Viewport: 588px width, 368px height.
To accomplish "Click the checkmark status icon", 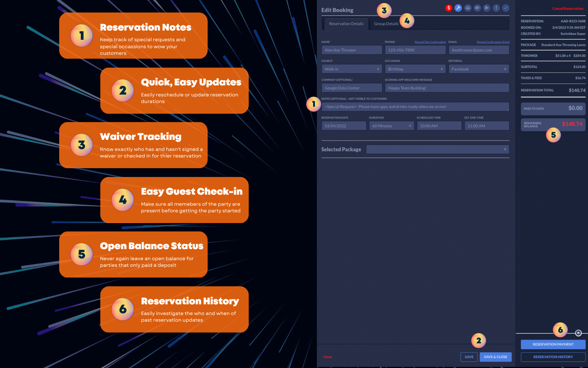I will (506, 8).
